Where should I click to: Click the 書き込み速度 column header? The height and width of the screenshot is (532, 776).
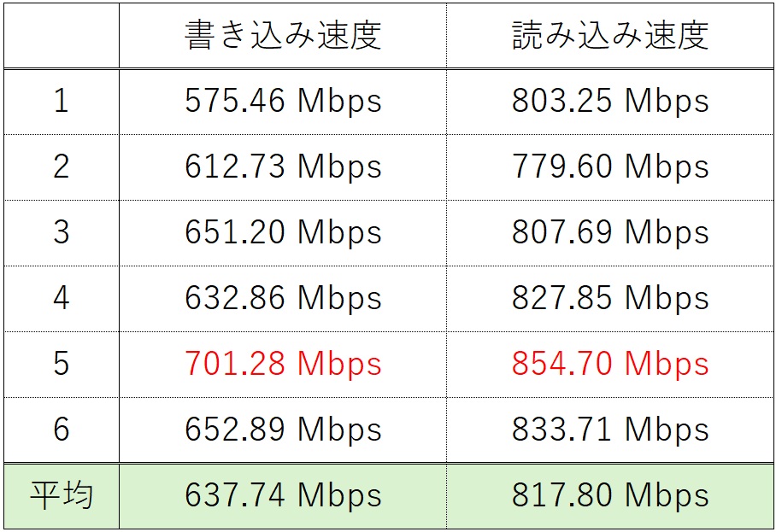pyautogui.click(x=283, y=35)
